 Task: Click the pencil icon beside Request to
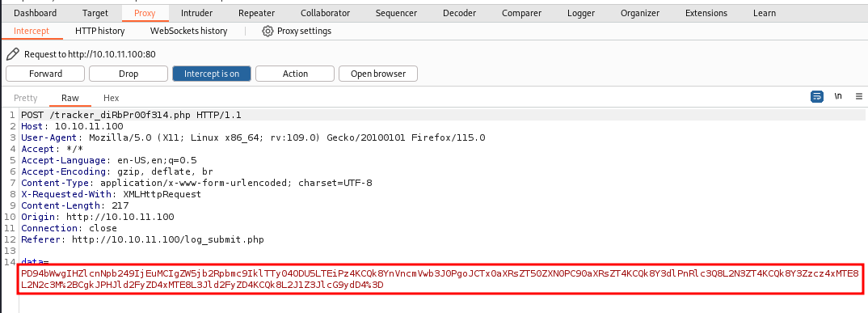click(13, 54)
